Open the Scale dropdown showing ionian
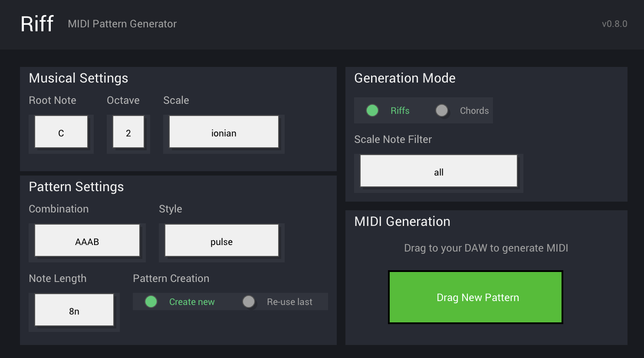This screenshot has width=644, height=358. [224, 132]
